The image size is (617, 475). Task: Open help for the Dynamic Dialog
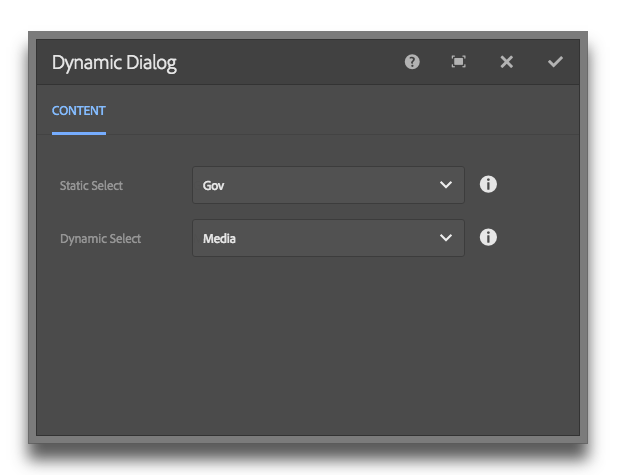412,62
